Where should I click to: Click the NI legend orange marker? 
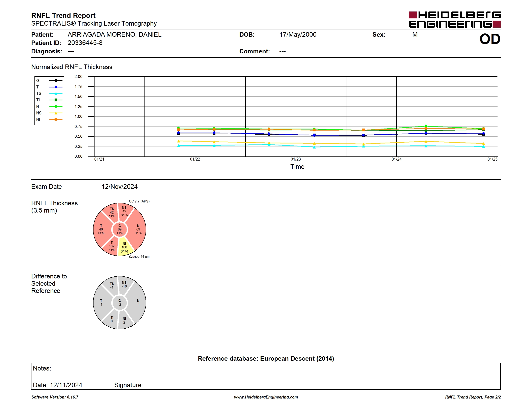click(56, 119)
